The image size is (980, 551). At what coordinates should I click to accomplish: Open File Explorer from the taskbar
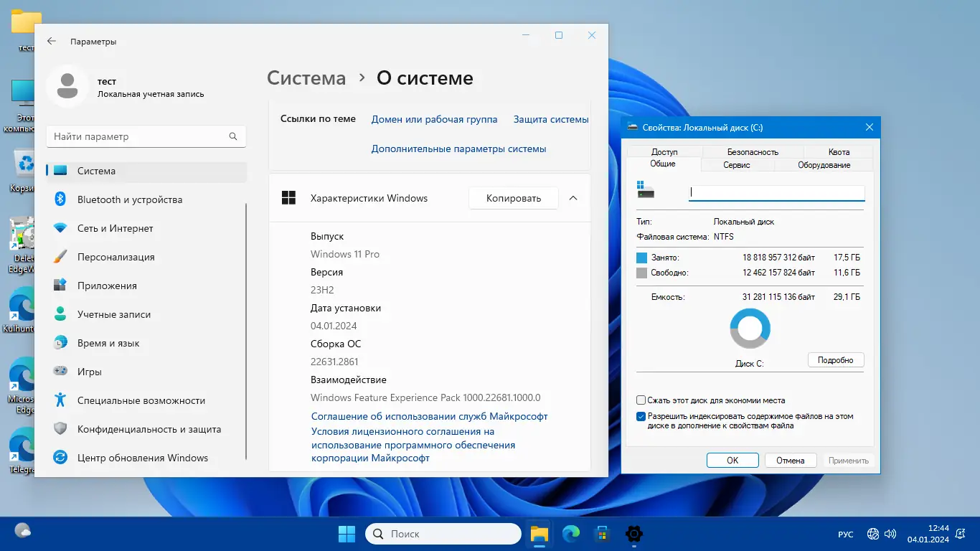click(539, 534)
